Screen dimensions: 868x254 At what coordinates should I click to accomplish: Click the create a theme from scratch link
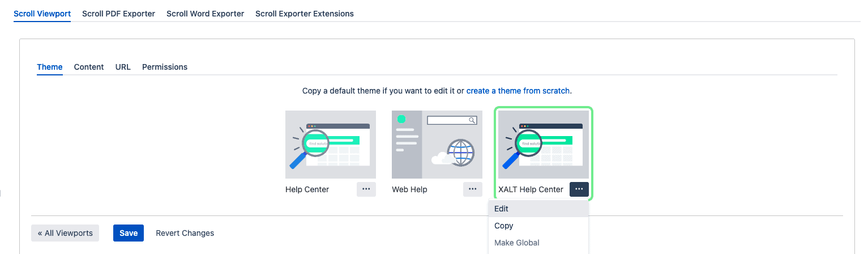(518, 91)
